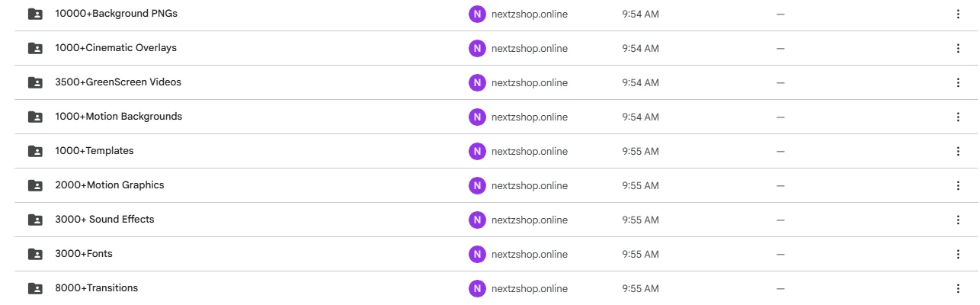Click the folder icon next to 2000+Motion Graphics
The image size is (980, 305).
pos(35,185)
